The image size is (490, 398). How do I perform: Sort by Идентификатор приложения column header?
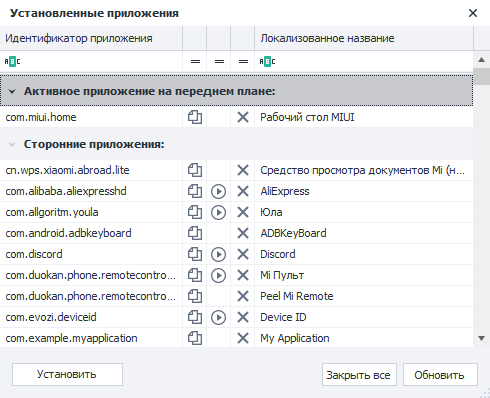(91, 38)
